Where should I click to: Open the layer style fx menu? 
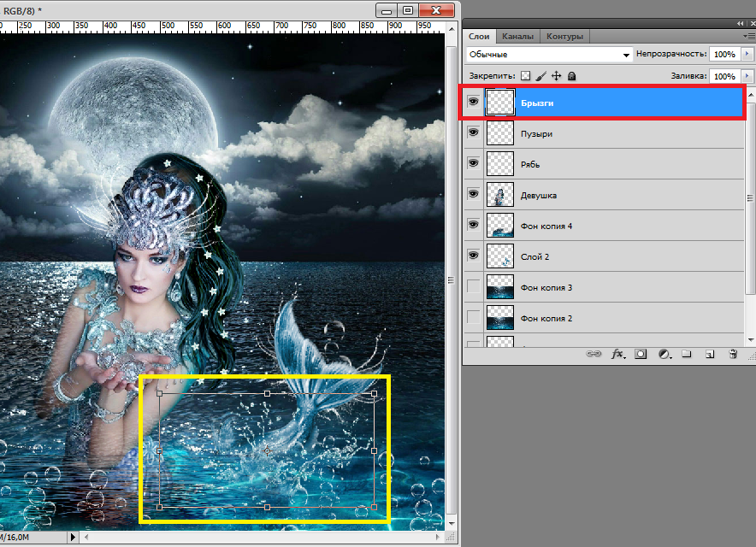[617, 353]
